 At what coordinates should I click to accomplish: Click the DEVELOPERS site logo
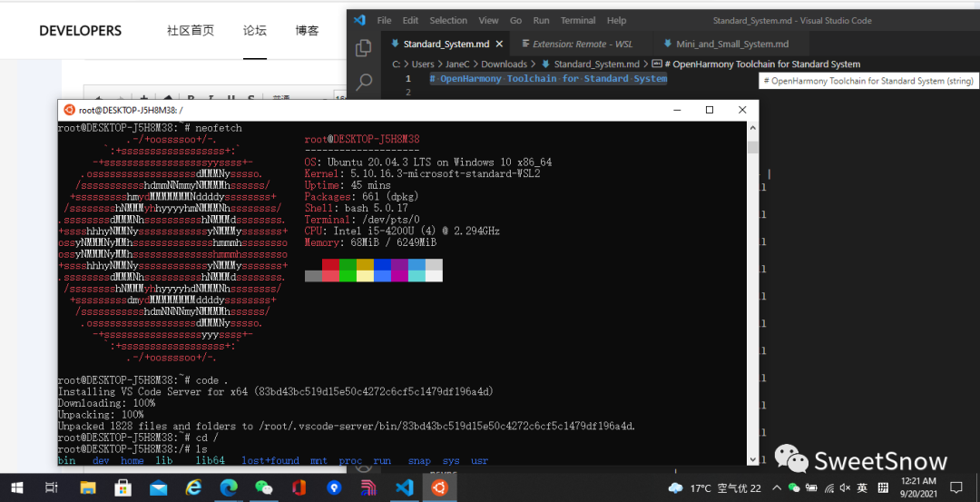[80, 31]
